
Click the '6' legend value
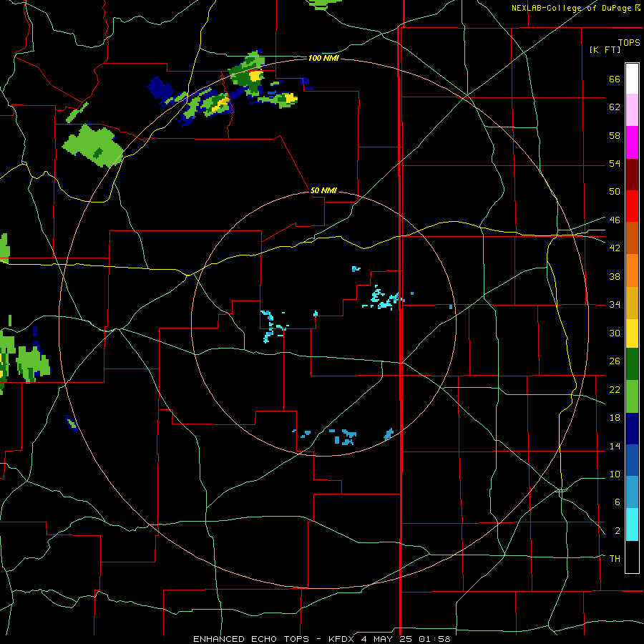(x=618, y=502)
